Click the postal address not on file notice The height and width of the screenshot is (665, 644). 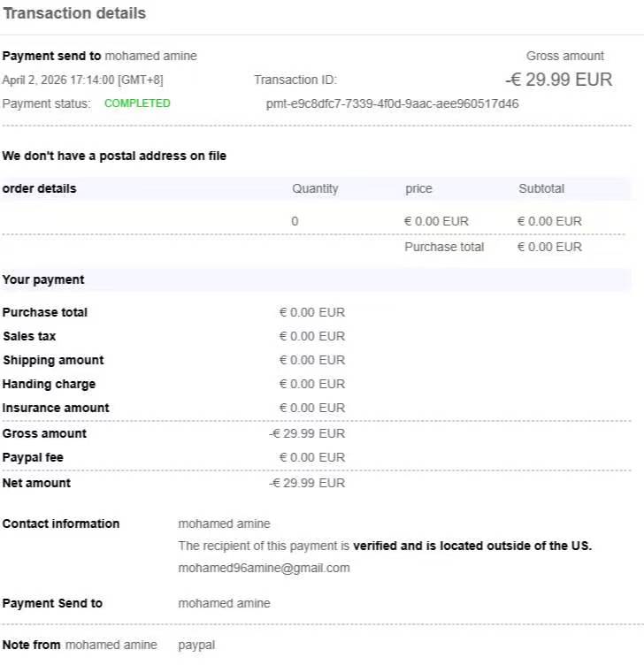114,156
